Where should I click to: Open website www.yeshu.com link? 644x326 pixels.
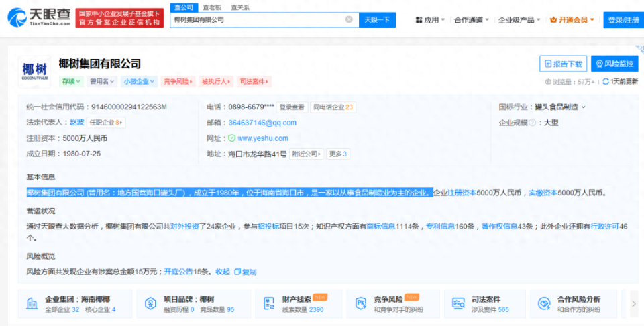tap(263, 138)
